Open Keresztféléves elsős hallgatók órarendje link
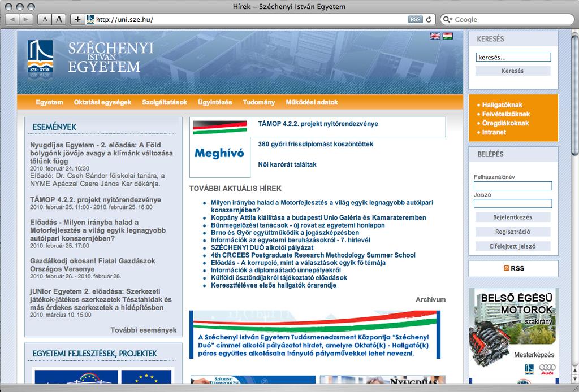579x392 pixels. coord(273,285)
